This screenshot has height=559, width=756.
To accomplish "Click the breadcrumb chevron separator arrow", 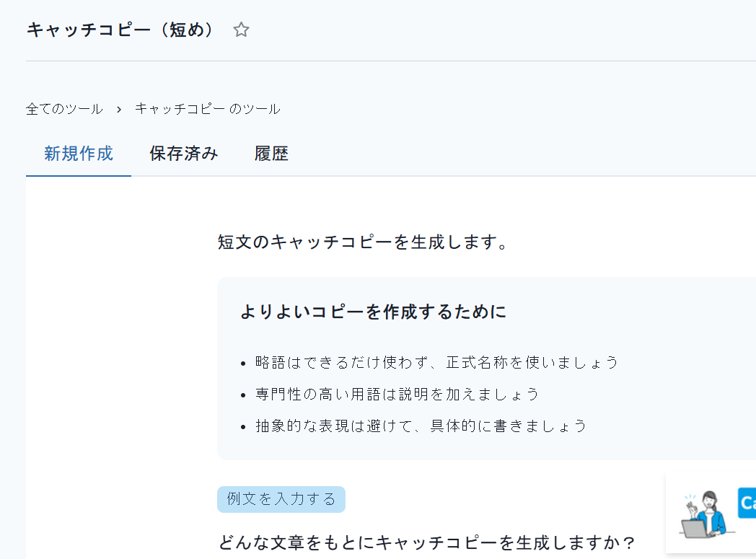I will tap(118, 110).
